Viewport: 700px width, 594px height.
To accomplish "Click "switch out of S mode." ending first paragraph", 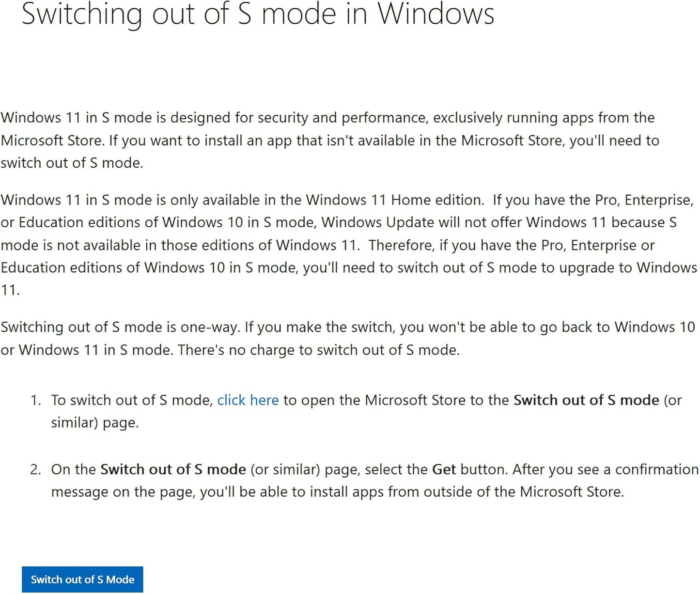I will coord(72,163).
